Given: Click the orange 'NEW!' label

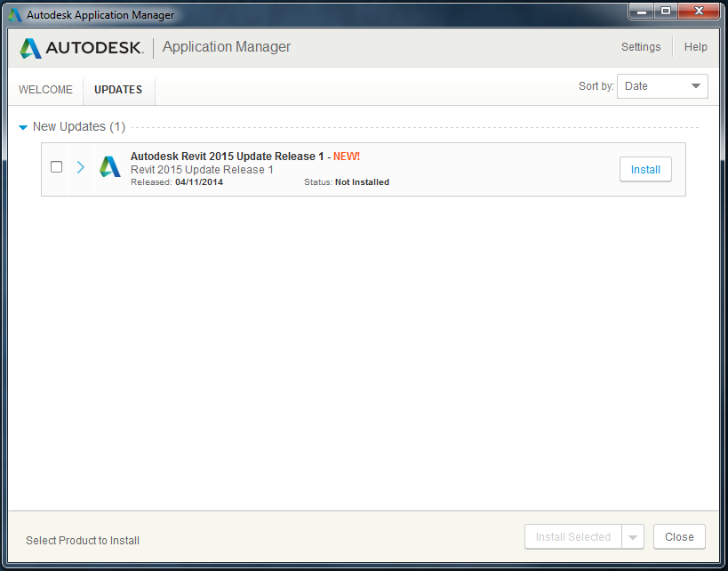Looking at the screenshot, I should [x=347, y=157].
